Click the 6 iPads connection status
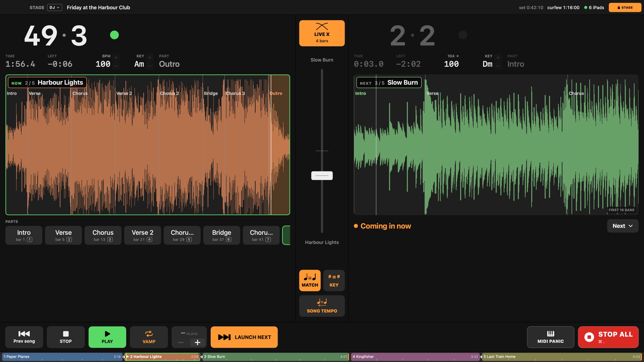This screenshot has height=362, width=644. click(x=594, y=7)
